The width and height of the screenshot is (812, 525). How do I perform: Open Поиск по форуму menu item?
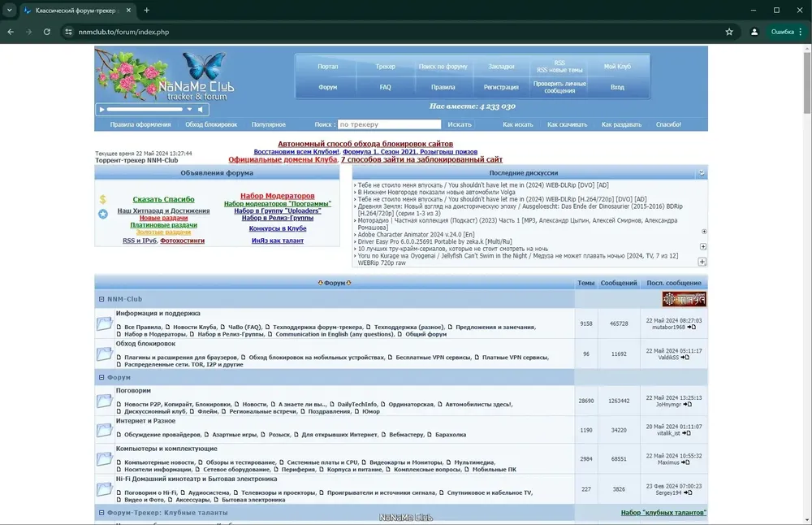[443, 67]
